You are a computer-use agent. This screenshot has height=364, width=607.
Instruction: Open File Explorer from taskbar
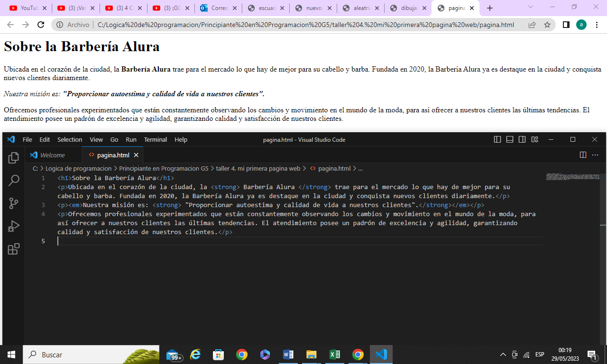[311, 355]
